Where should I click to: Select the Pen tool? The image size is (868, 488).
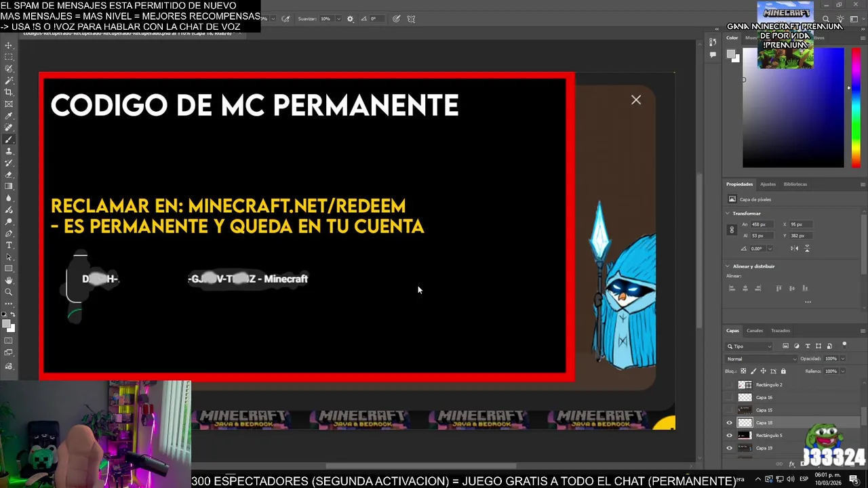[9, 233]
